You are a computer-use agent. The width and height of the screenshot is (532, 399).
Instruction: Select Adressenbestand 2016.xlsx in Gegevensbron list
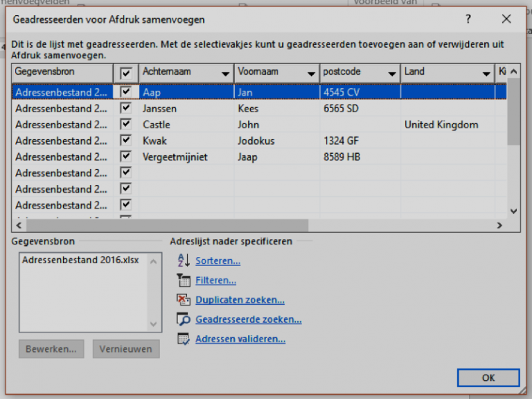tap(80, 260)
